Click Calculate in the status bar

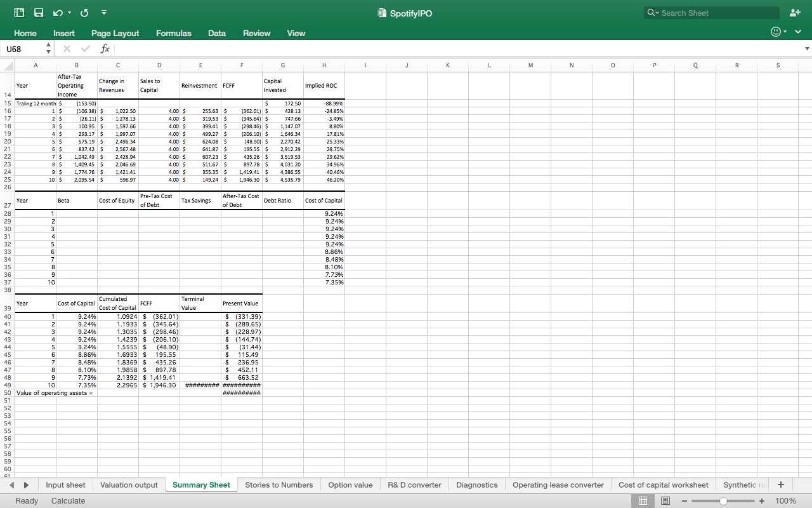click(68, 501)
